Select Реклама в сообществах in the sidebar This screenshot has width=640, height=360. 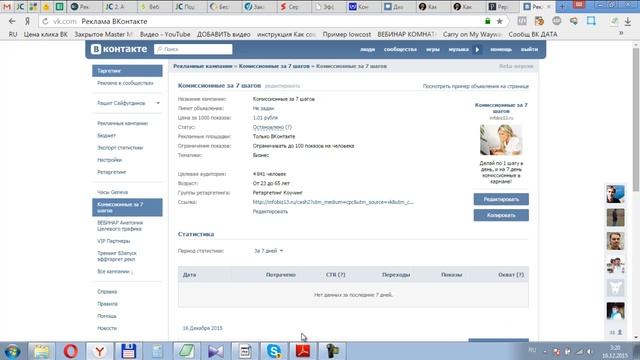click(x=125, y=83)
